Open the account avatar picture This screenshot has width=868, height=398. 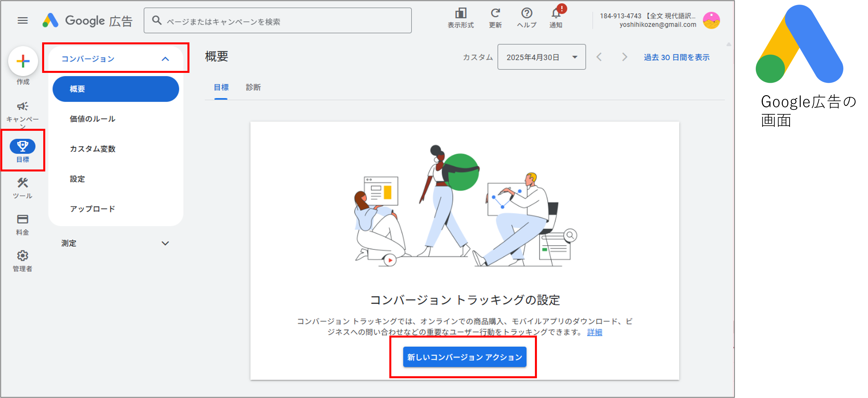point(711,21)
